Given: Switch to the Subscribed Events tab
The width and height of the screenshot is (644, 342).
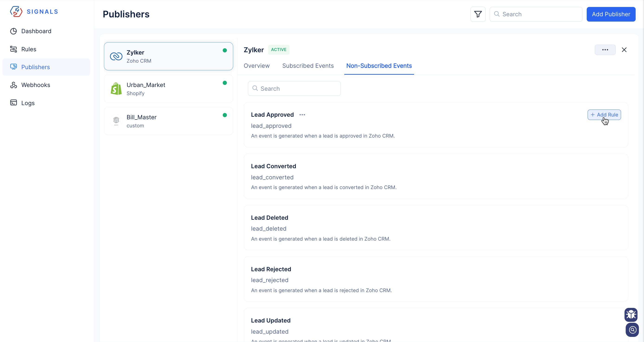Looking at the screenshot, I should pos(308,66).
